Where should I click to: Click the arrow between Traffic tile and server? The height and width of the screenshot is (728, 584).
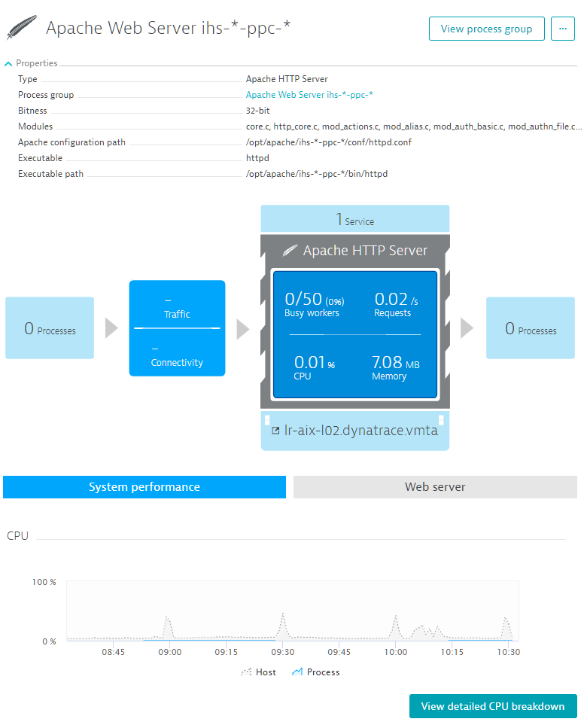pos(243,329)
